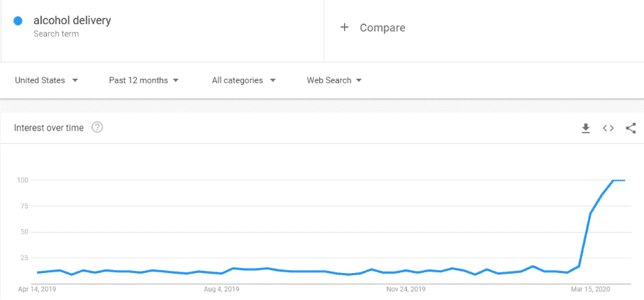Viewport: 644px width, 300px height.
Task: Add a comparison term with Compare
Action: (x=382, y=28)
